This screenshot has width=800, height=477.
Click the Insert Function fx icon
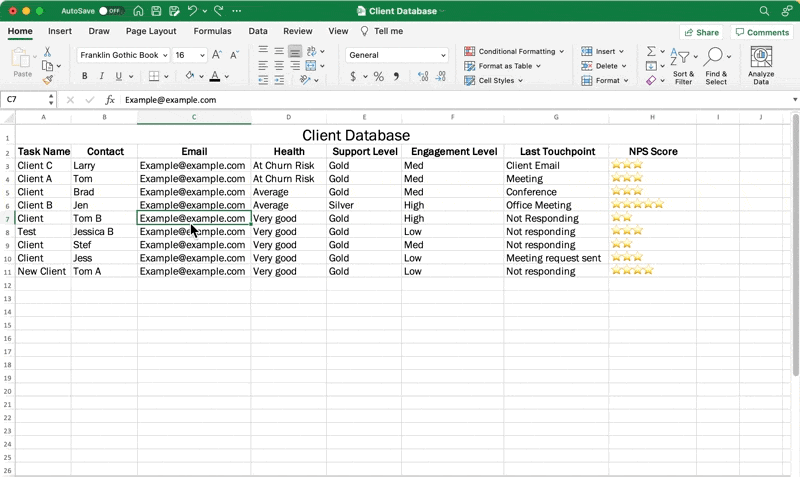110,100
